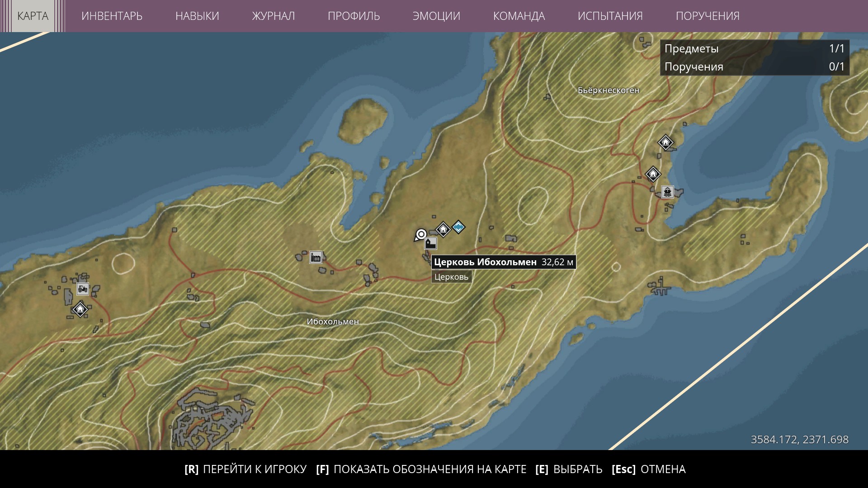Open the КОМАНДА tab

pos(519,16)
